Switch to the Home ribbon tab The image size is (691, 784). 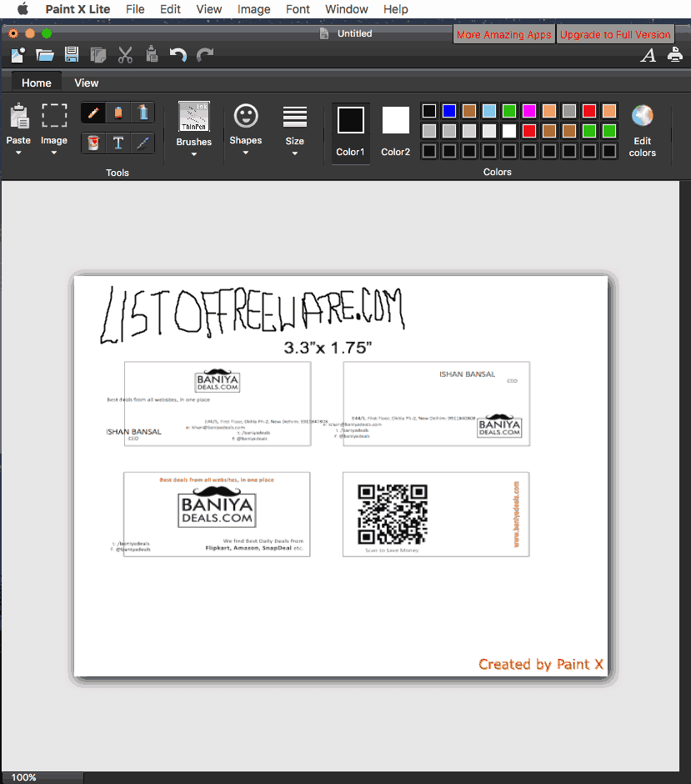pyautogui.click(x=37, y=83)
